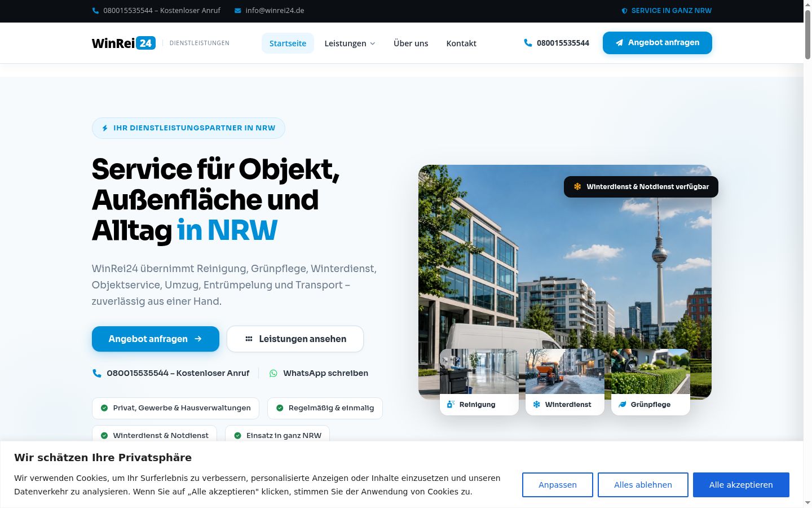
Task: Click Alles ablehnen cookie button
Action: [643, 485]
